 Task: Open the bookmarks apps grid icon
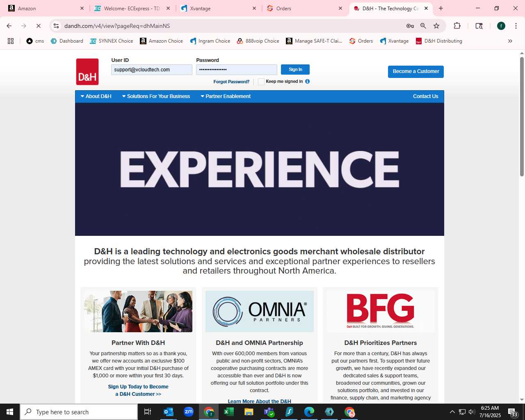pyautogui.click(x=11, y=41)
